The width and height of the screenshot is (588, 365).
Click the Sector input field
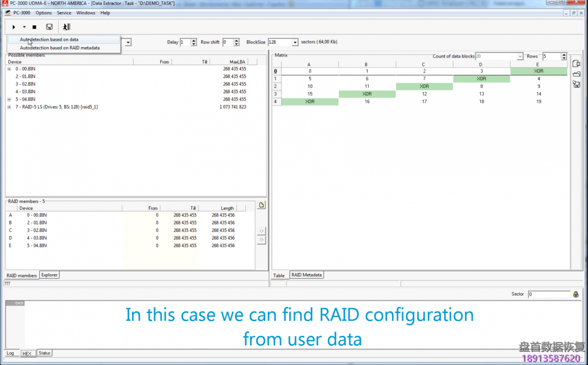click(548, 294)
